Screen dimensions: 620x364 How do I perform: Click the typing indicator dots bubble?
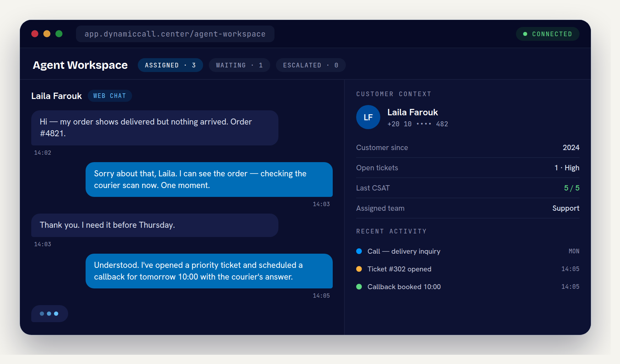coord(49,314)
